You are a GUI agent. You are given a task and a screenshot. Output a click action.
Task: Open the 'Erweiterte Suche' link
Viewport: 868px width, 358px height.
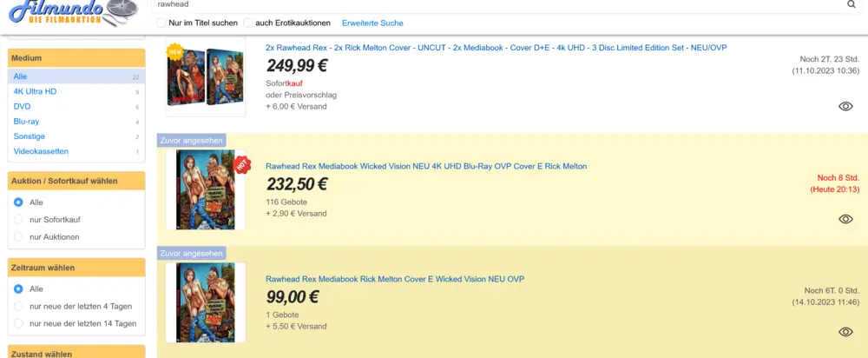372,23
